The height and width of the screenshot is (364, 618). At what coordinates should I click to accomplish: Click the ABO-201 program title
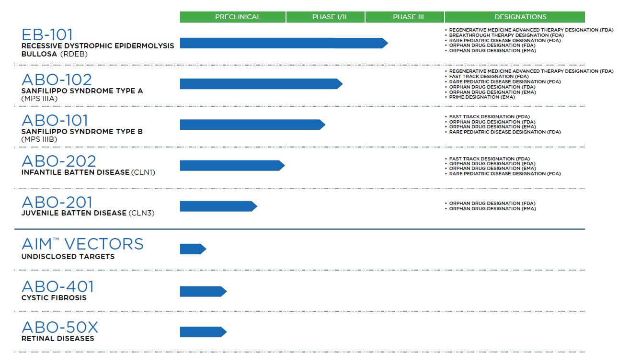(x=57, y=202)
